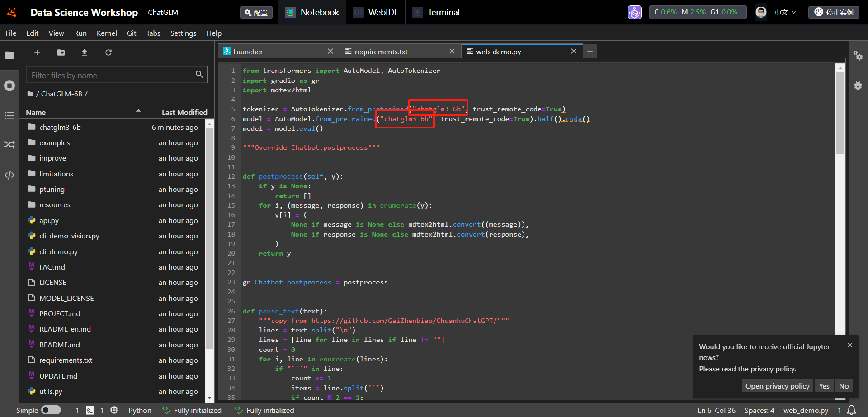The width and height of the screenshot is (868, 417).
Task: Click Ln 6, Col 36 status entry
Action: [x=717, y=410]
